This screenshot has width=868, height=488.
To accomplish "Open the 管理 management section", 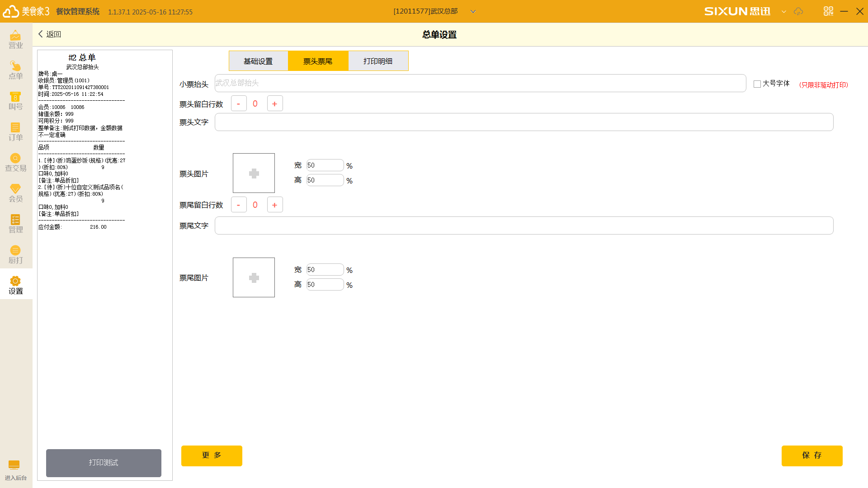I will point(16,224).
